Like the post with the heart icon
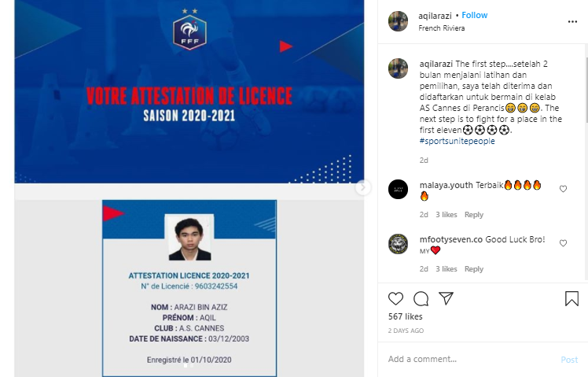This screenshot has height=377, width=588. click(395, 298)
